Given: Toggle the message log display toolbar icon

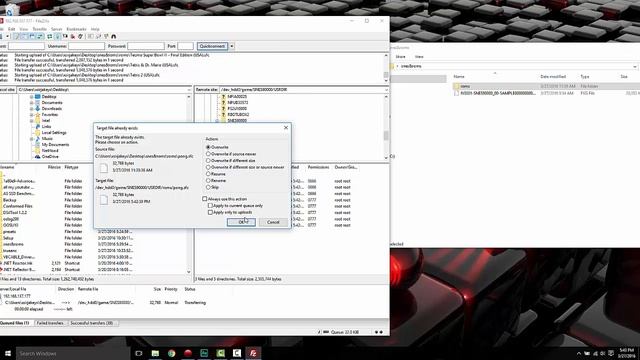Looking at the screenshot, I should point(16,36).
